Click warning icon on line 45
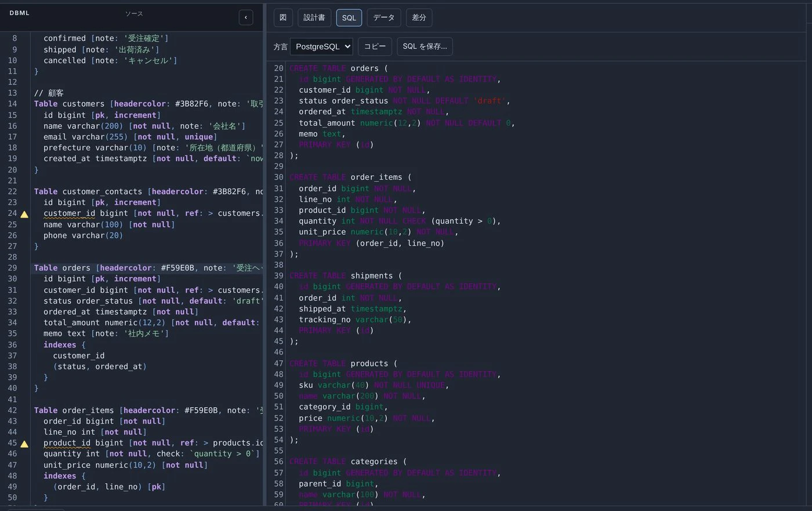 tap(24, 444)
